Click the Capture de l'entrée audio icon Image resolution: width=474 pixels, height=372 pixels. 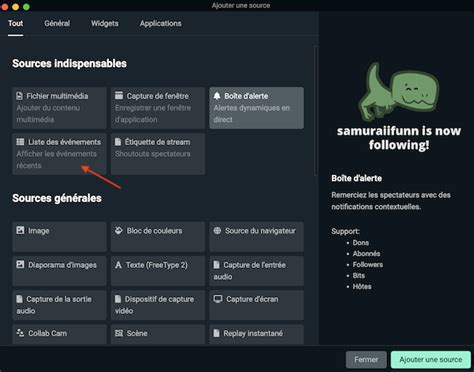pyautogui.click(x=216, y=265)
